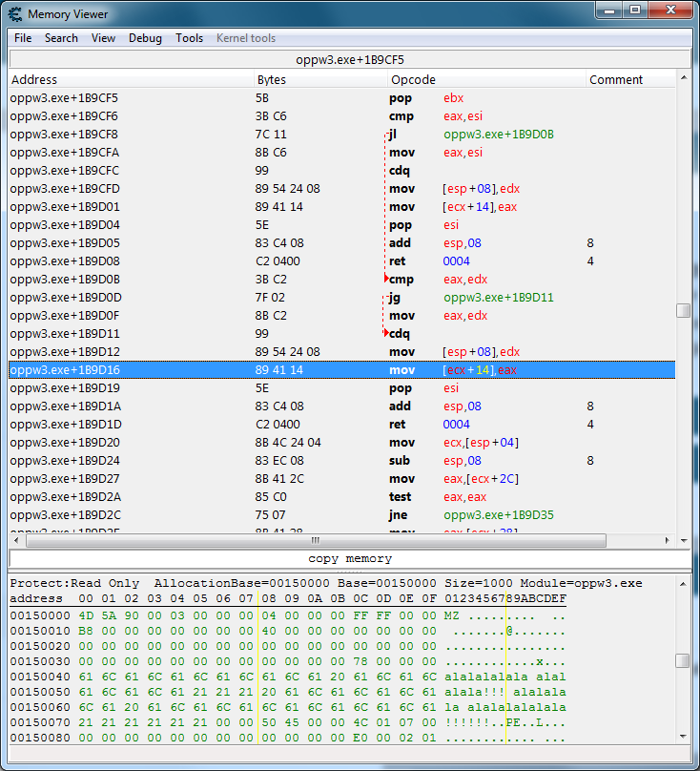
Task: Click the hex view vertical scrollbar thumb
Action: (x=683, y=660)
